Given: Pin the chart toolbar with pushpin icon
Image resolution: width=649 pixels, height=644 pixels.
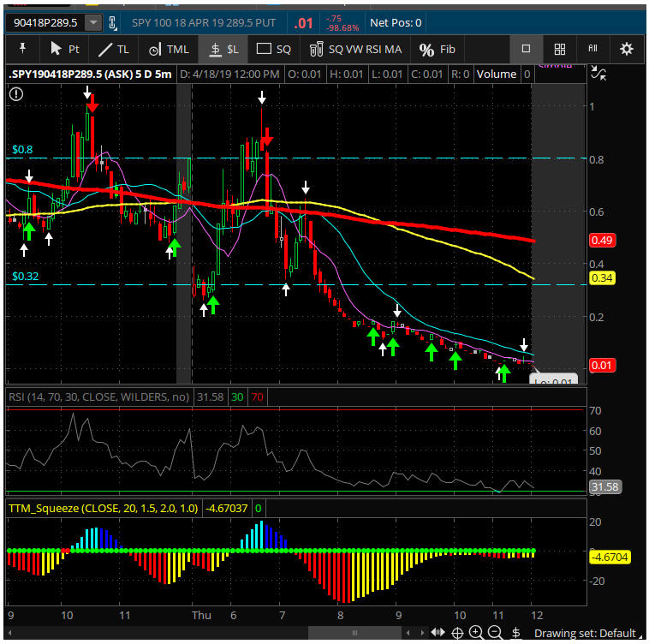Looking at the screenshot, I should [22, 49].
